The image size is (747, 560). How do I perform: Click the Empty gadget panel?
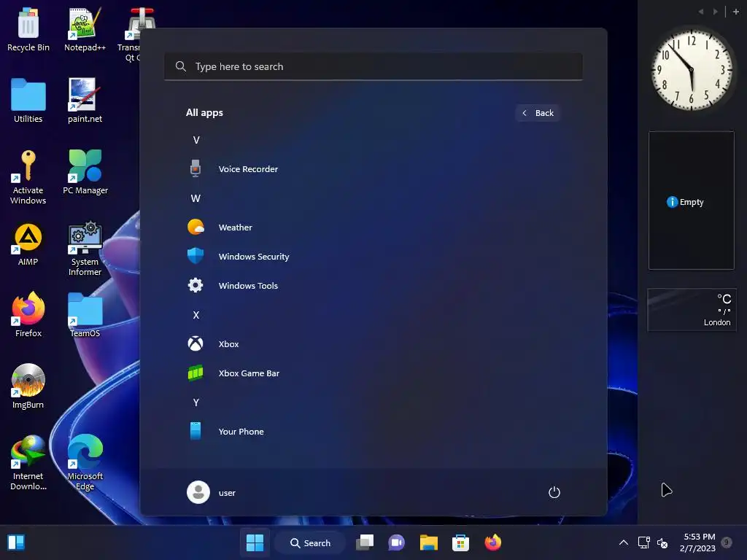coord(692,201)
